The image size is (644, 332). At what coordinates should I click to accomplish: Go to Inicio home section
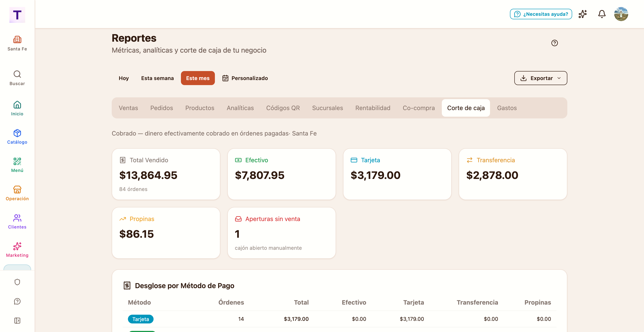pyautogui.click(x=17, y=108)
